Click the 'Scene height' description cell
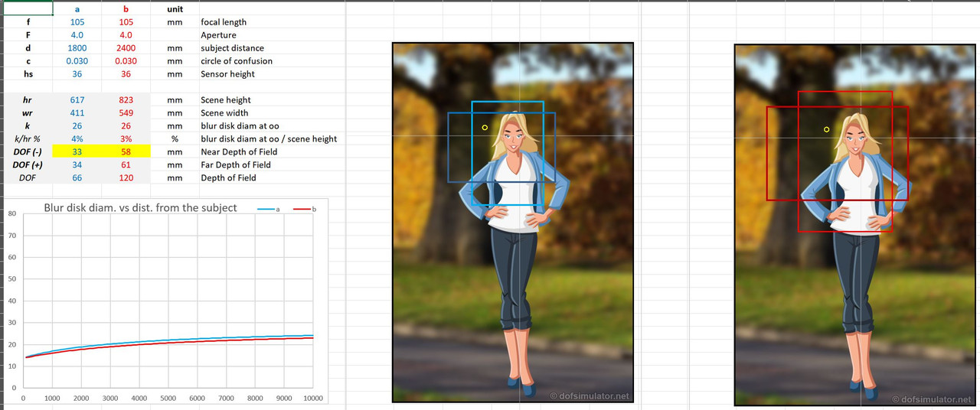The width and height of the screenshot is (980, 410). 226,100
